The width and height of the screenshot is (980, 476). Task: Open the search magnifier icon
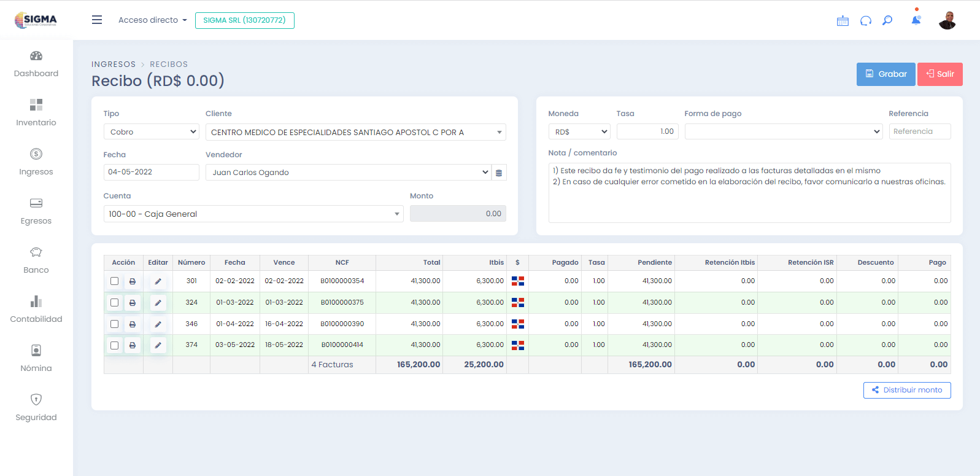click(887, 20)
